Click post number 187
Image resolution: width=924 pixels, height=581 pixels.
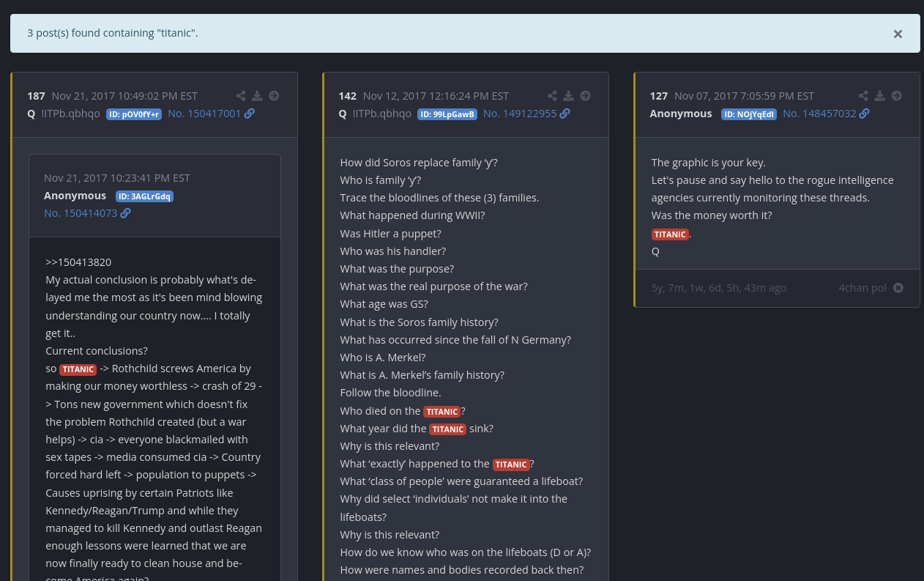click(36, 96)
